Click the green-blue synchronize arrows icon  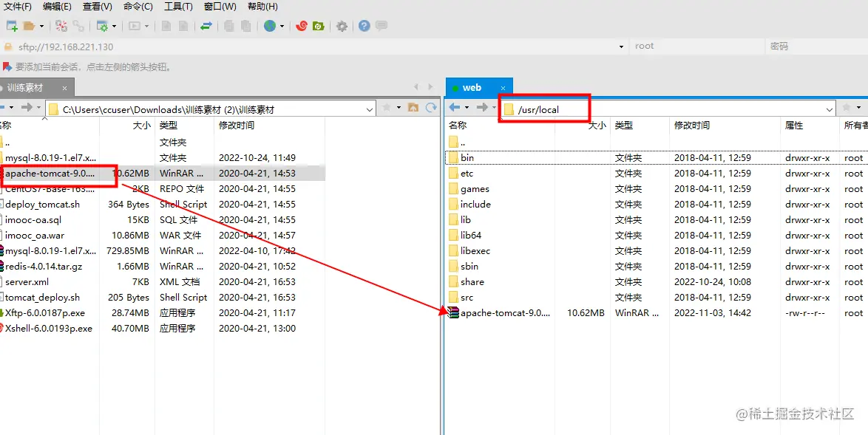pyautogui.click(x=206, y=26)
